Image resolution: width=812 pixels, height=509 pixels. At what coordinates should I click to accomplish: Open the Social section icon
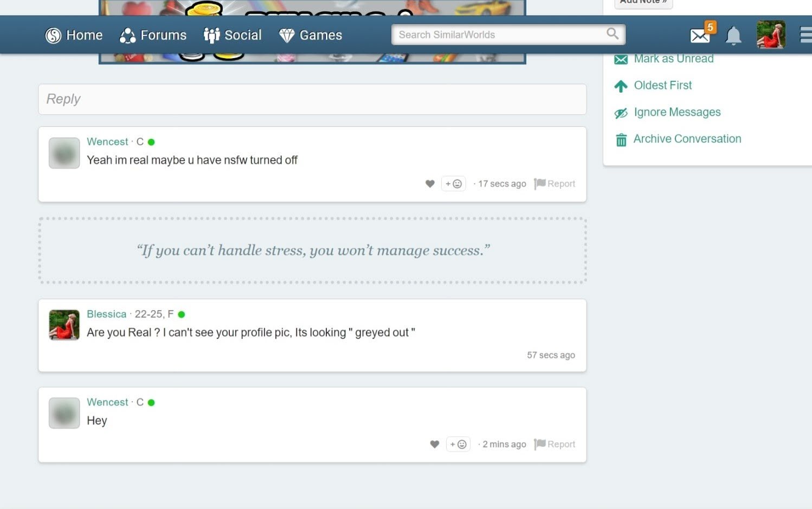[x=211, y=35]
